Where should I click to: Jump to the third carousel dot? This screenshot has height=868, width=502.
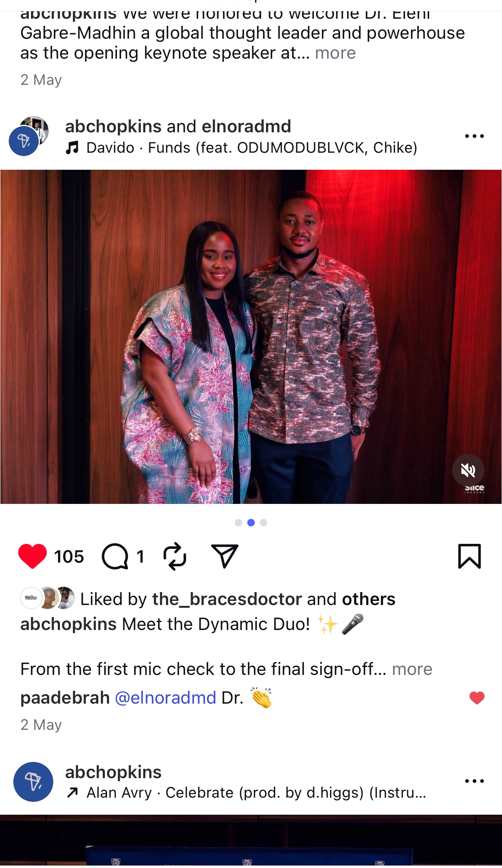263,523
